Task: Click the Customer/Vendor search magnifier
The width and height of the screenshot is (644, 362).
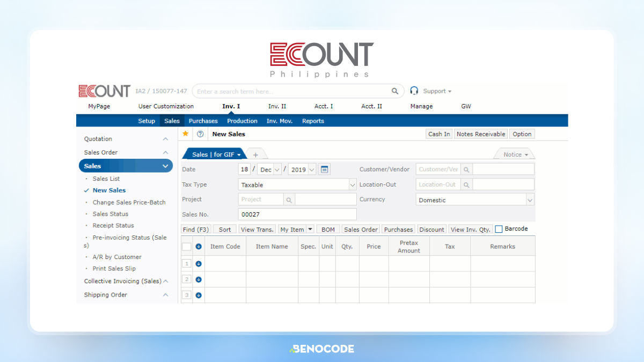Action: [466, 169]
